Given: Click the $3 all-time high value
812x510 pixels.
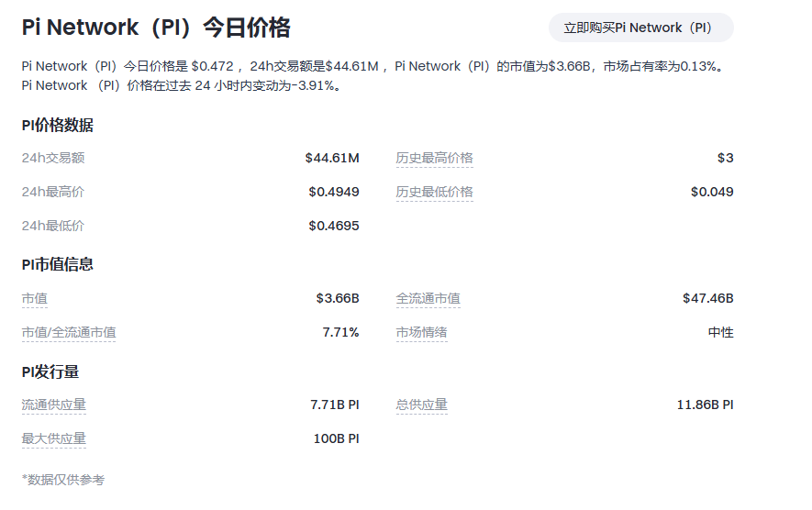Looking at the screenshot, I should (725, 158).
